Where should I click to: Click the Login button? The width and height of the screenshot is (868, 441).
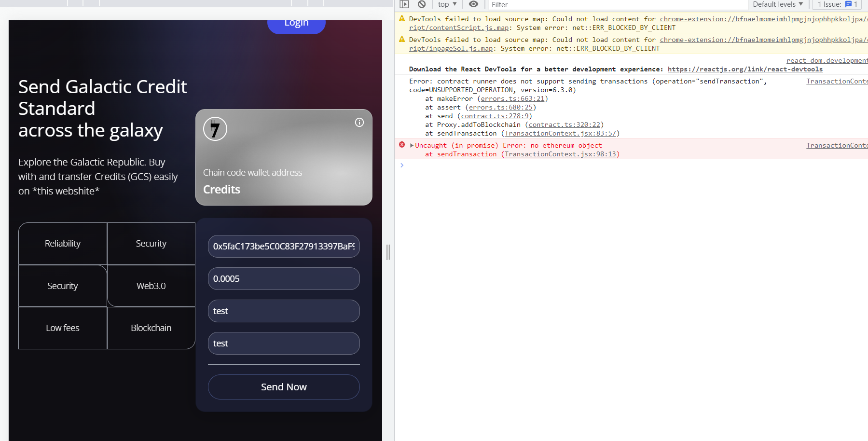click(x=296, y=23)
